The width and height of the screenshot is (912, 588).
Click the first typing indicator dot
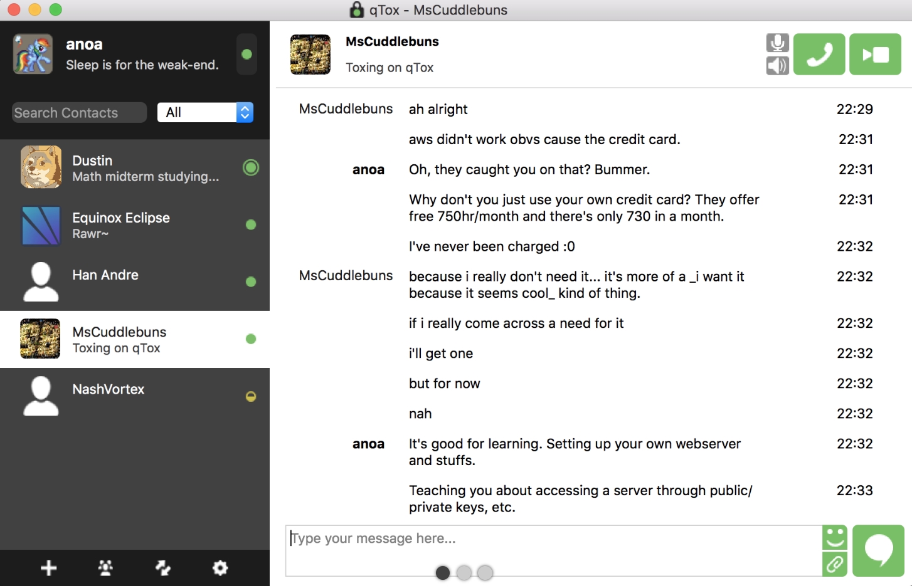tap(443, 572)
